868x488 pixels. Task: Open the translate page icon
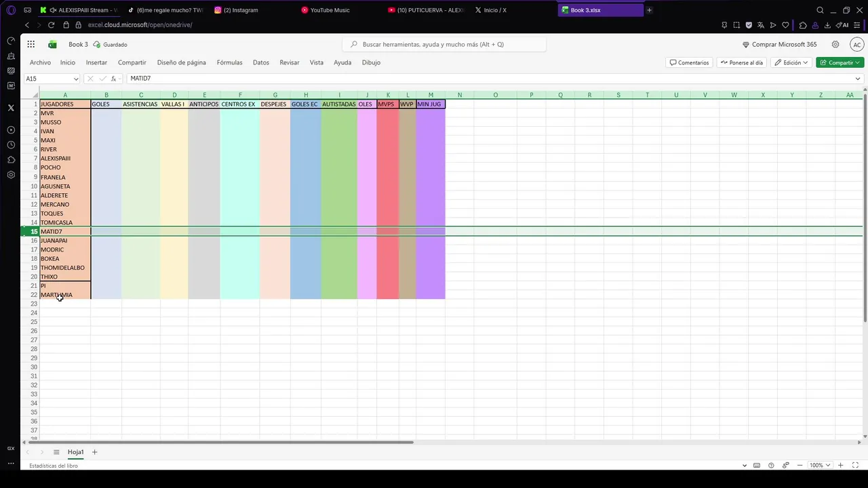761,25
